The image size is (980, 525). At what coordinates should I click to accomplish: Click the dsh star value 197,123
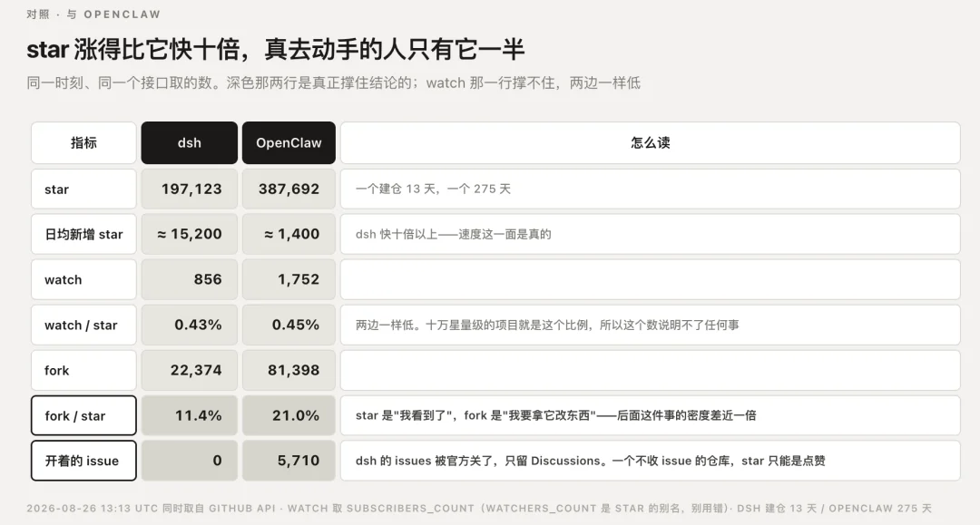tap(190, 190)
